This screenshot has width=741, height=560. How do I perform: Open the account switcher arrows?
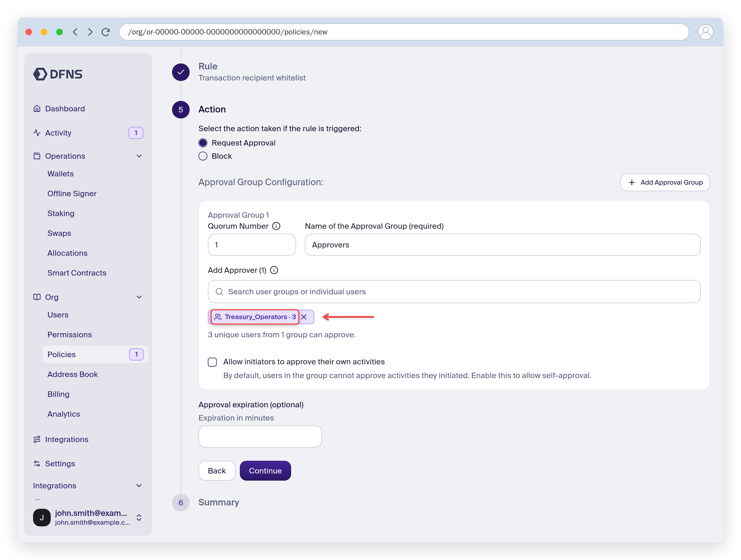(x=139, y=518)
